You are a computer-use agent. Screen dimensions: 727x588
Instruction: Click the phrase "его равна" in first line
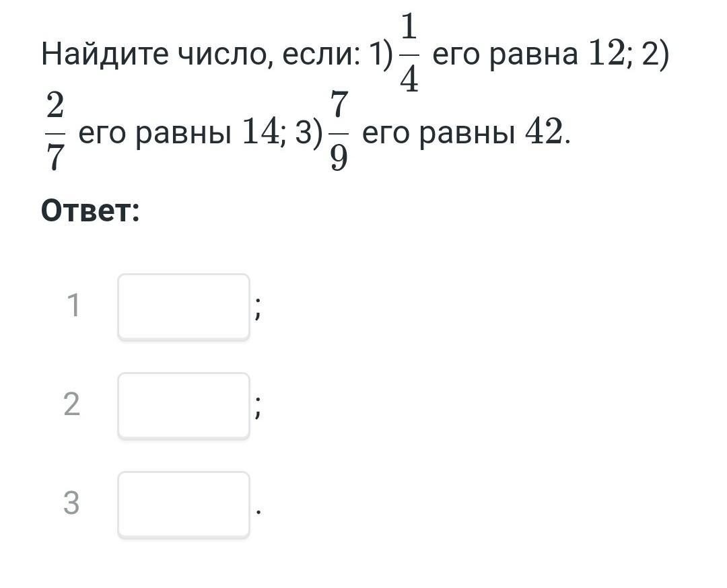505,54
